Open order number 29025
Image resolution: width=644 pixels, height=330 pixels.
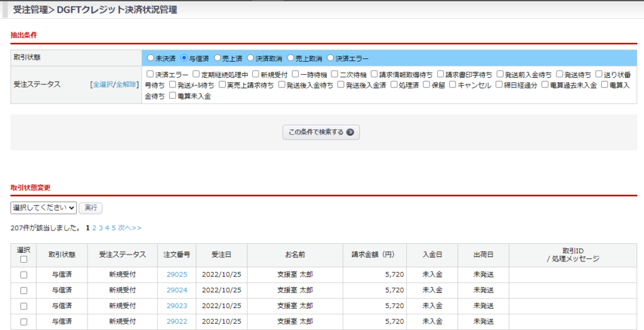click(x=177, y=275)
